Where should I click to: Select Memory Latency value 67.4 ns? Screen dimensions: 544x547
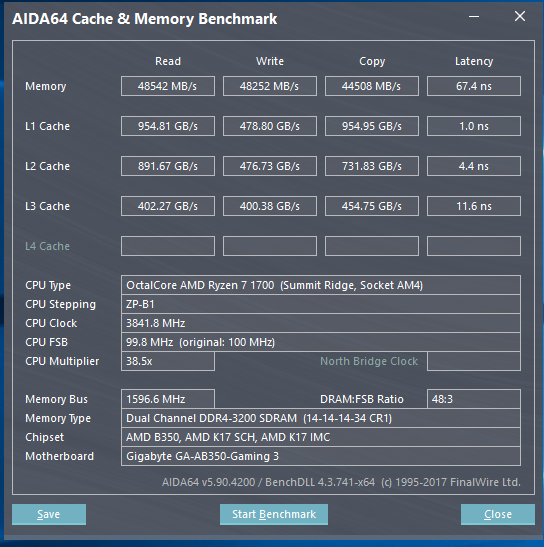coord(474,86)
